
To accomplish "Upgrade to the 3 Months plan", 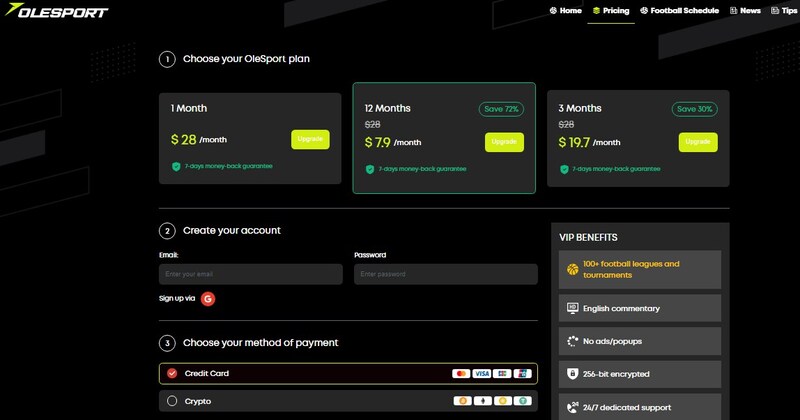I will [698, 142].
